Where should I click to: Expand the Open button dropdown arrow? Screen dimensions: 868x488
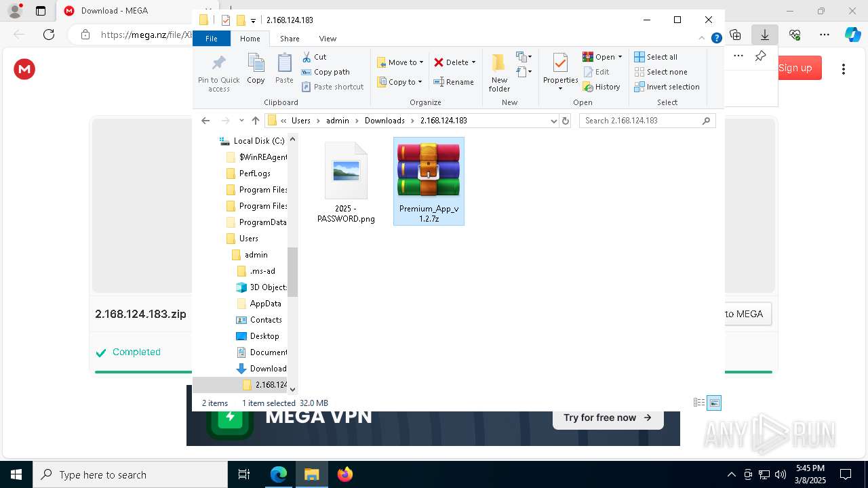click(620, 57)
